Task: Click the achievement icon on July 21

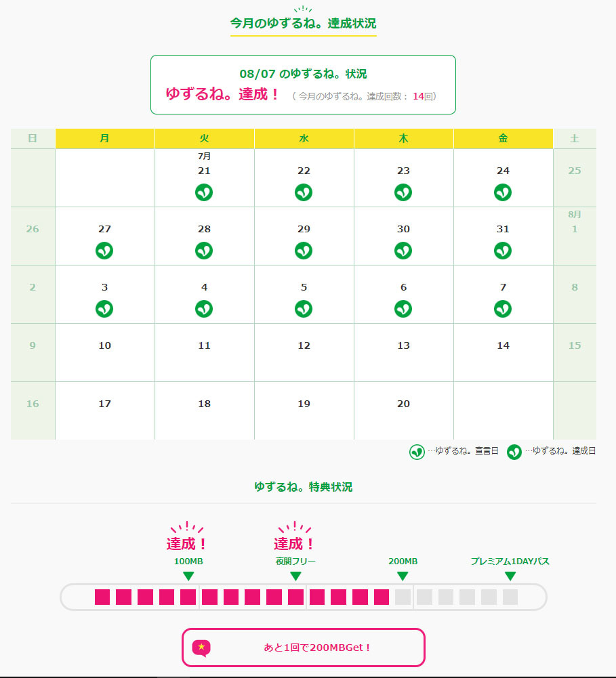Action: click(x=204, y=192)
